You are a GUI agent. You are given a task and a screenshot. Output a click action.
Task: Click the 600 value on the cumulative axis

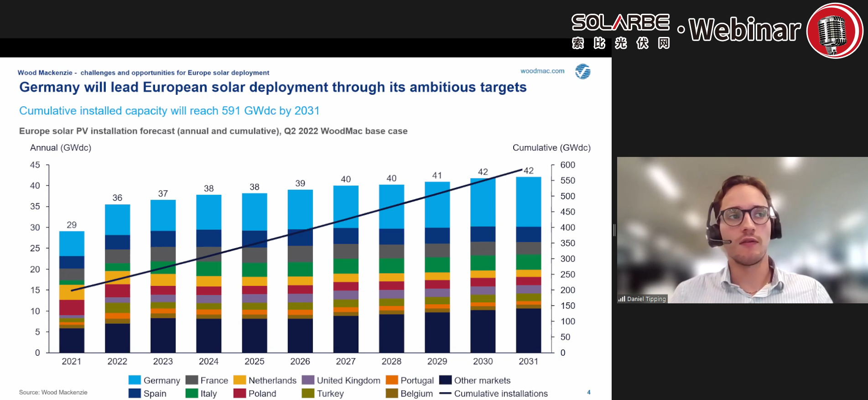(567, 165)
